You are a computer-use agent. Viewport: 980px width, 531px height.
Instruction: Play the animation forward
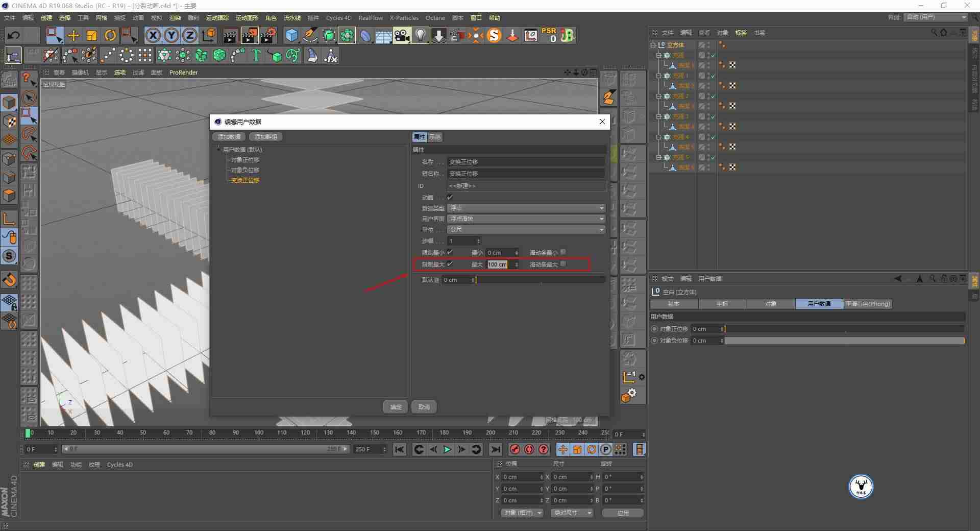click(x=447, y=449)
